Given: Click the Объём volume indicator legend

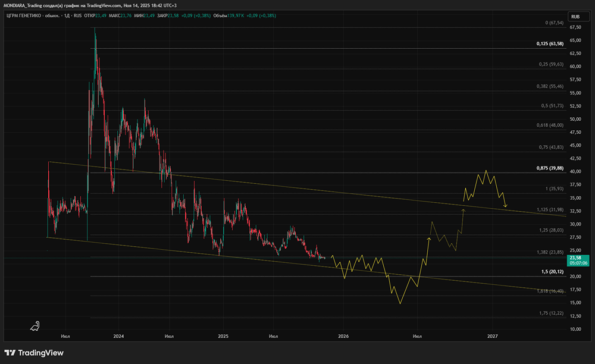Looking at the screenshot, I should [x=245, y=15].
